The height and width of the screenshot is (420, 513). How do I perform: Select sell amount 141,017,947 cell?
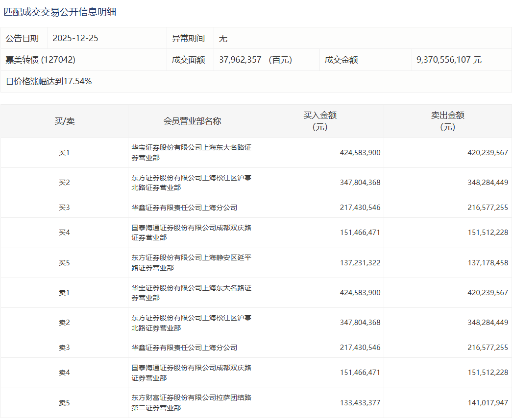pyautogui.click(x=488, y=403)
